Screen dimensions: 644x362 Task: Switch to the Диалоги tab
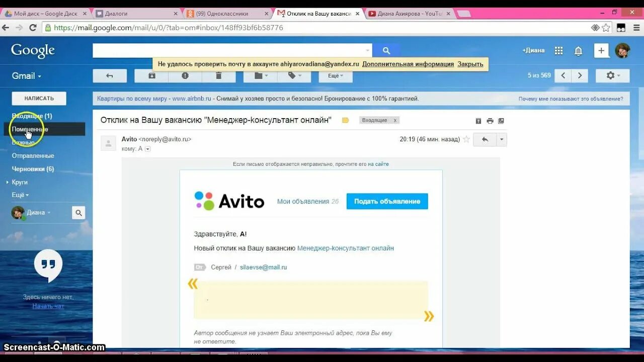click(136, 14)
